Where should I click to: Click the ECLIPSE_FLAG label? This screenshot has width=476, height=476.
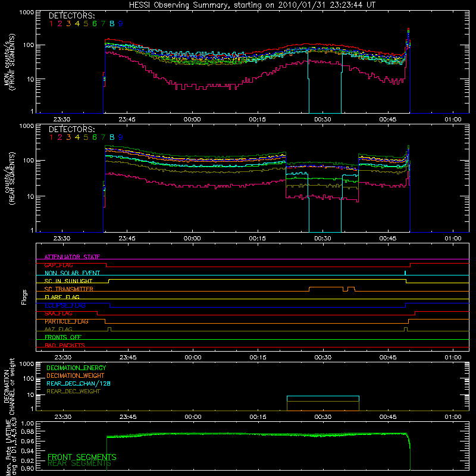[x=65, y=305]
